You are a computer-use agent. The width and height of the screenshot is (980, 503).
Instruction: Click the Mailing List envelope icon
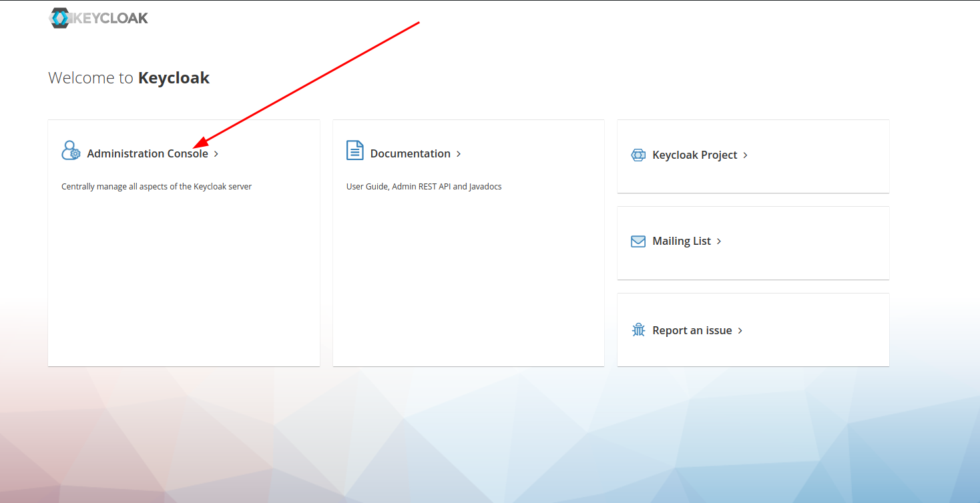point(638,241)
